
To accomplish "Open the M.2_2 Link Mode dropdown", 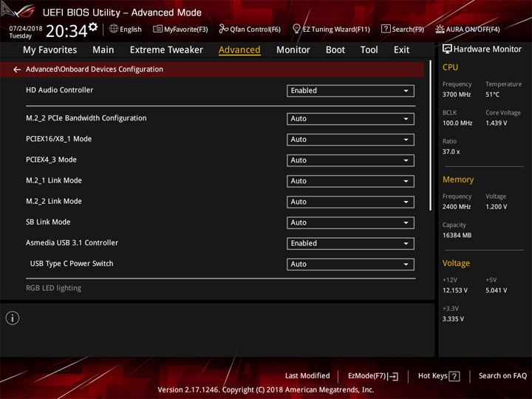I will click(350, 202).
